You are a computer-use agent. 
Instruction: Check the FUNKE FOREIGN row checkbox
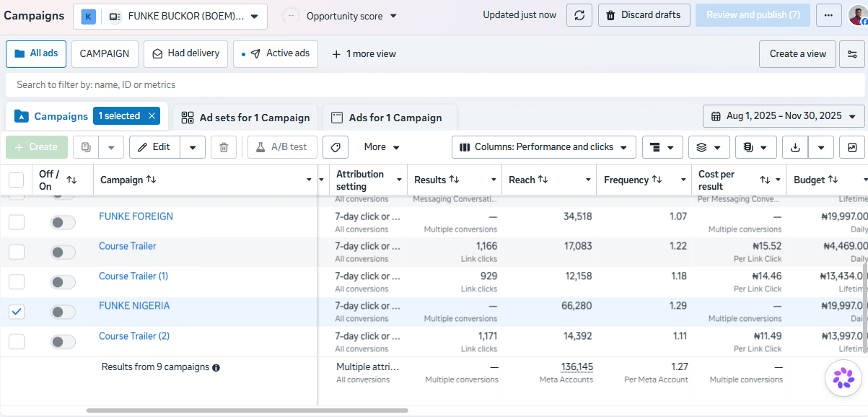pyautogui.click(x=17, y=222)
